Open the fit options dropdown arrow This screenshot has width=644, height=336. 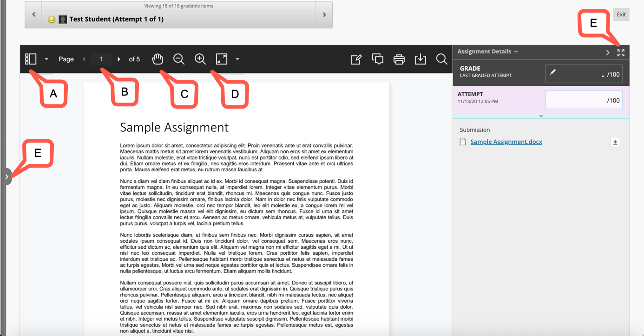237,59
